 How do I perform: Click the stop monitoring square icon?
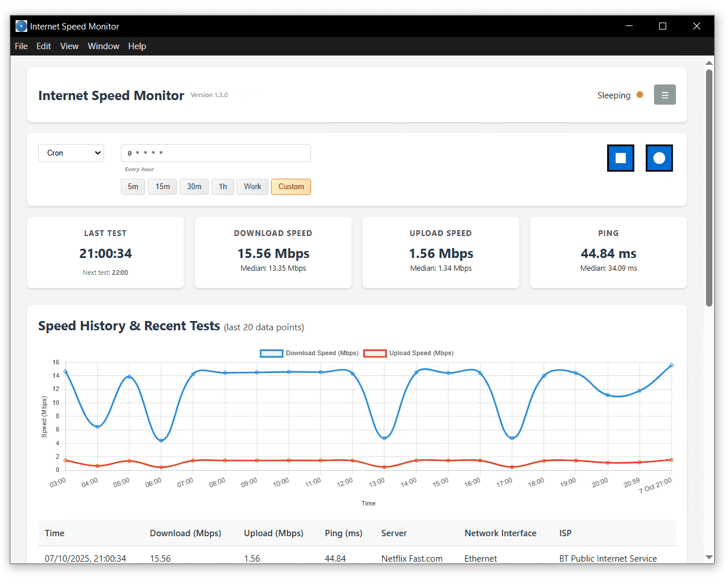click(620, 158)
